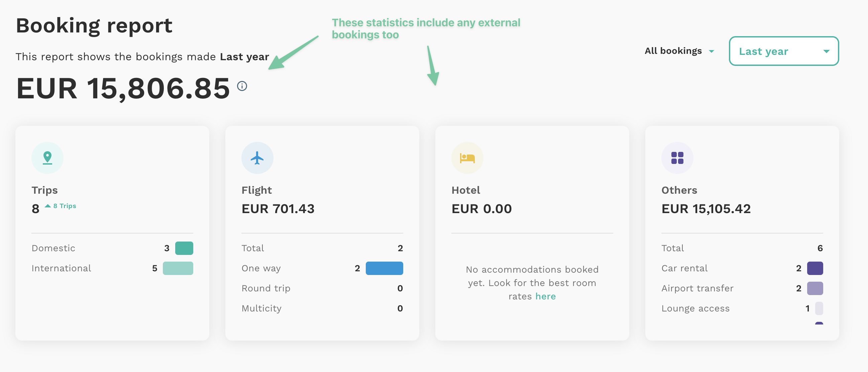This screenshot has width=868, height=372.
Task: Click the Hotel bed icon
Action: pyautogui.click(x=467, y=158)
